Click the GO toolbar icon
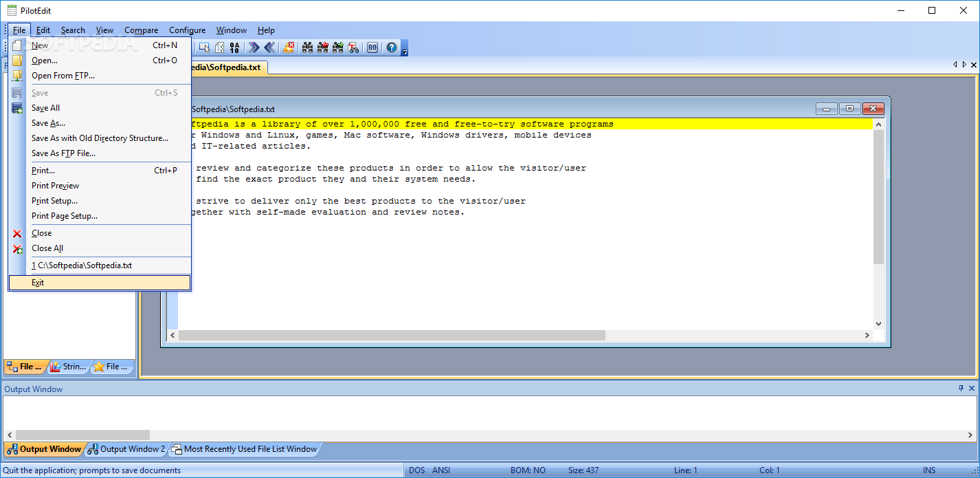Viewport: 980px width, 478px height. [372, 47]
